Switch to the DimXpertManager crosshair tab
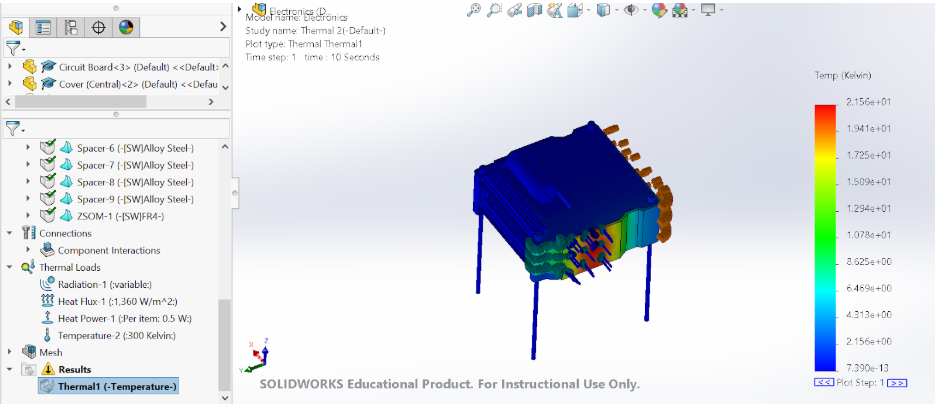 tap(99, 27)
